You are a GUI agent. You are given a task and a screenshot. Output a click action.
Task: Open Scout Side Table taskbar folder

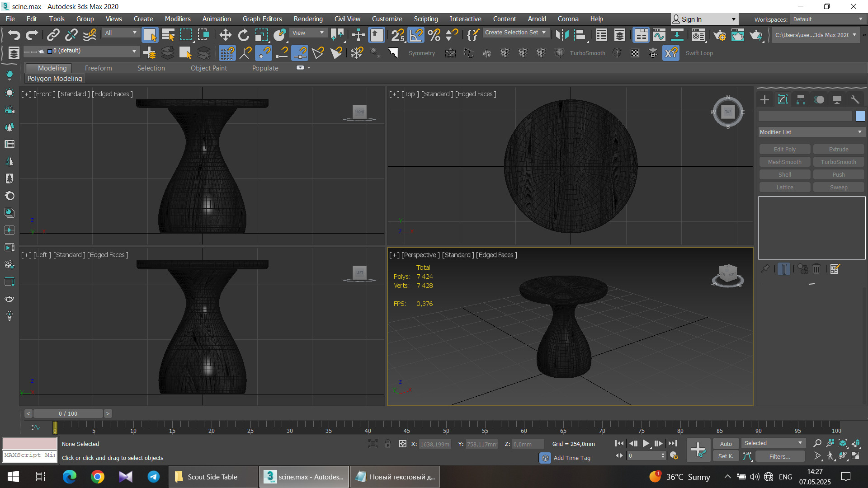point(212,477)
